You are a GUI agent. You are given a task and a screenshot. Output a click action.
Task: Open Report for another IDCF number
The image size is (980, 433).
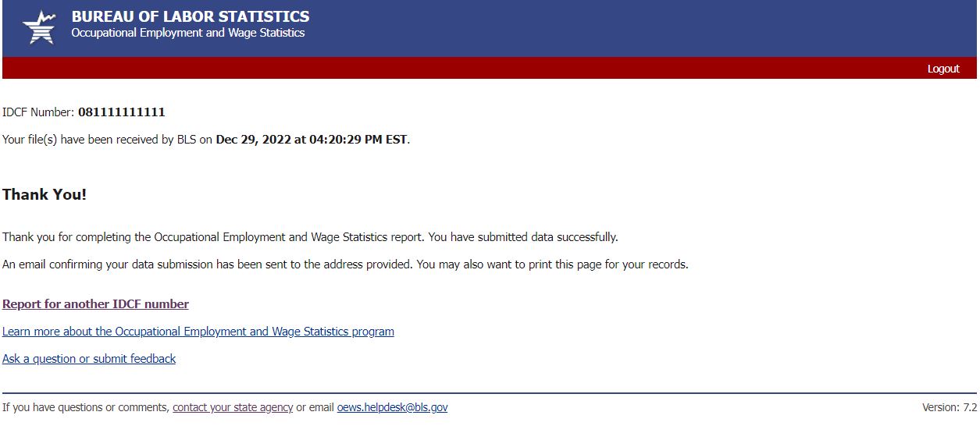click(x=95, y=304)
